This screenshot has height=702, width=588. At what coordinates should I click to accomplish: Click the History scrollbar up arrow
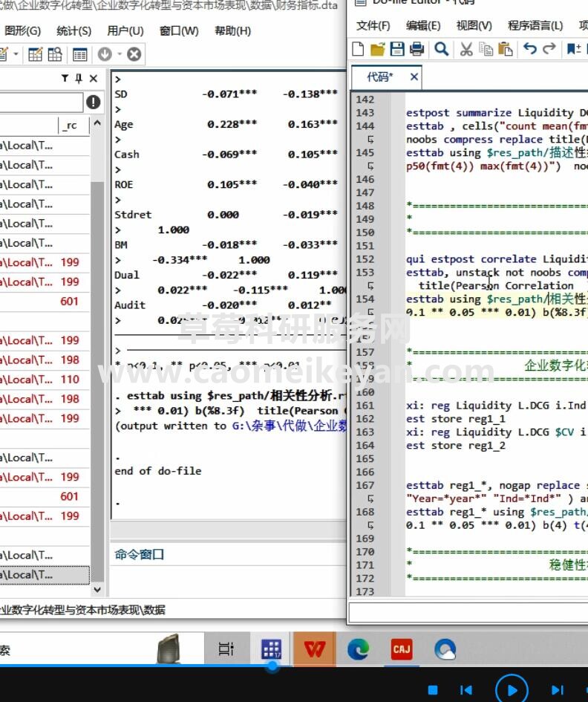[97, 123]
